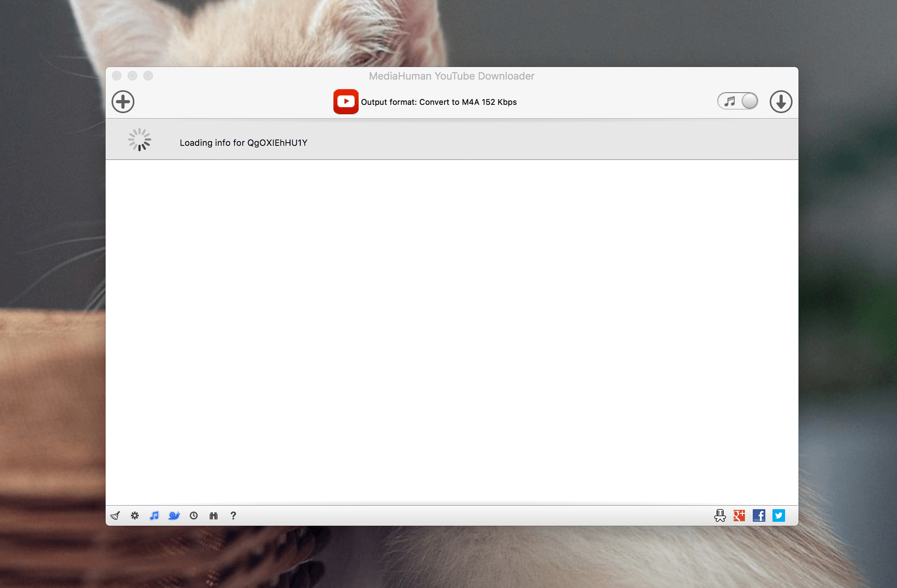Viewport: 897px width, 588px height.
Task: Click the add URL plus button
Action: [123, 102]
